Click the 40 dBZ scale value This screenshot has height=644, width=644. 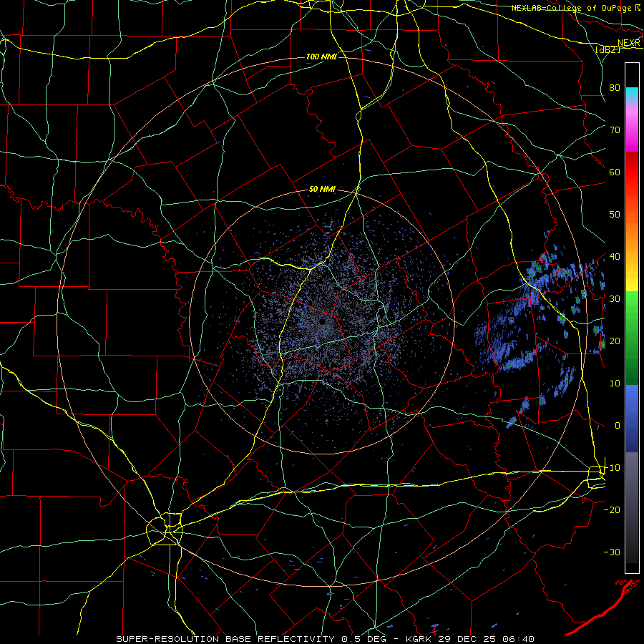[615, 257]
